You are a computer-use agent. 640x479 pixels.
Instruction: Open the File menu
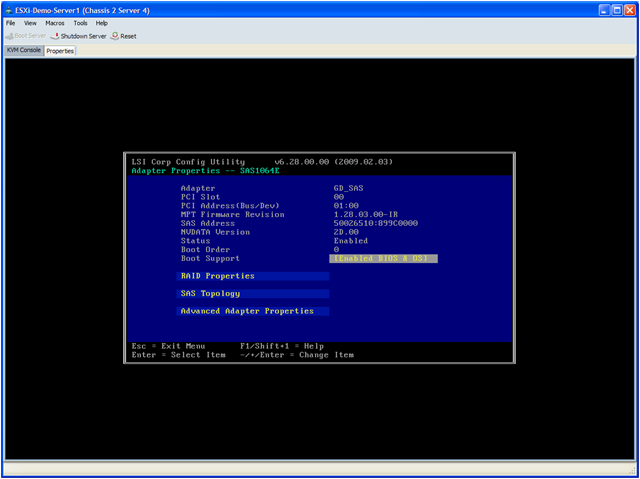(11, 23)
